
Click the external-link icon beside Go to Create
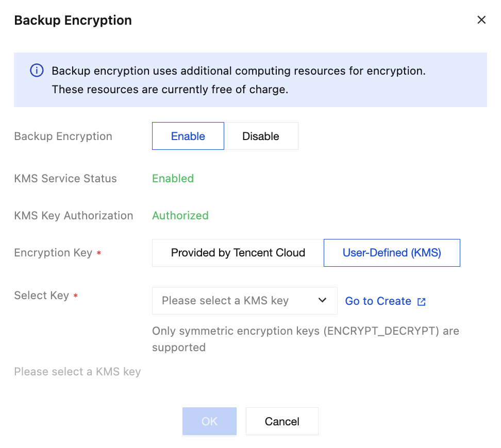[x=422, y=301]
